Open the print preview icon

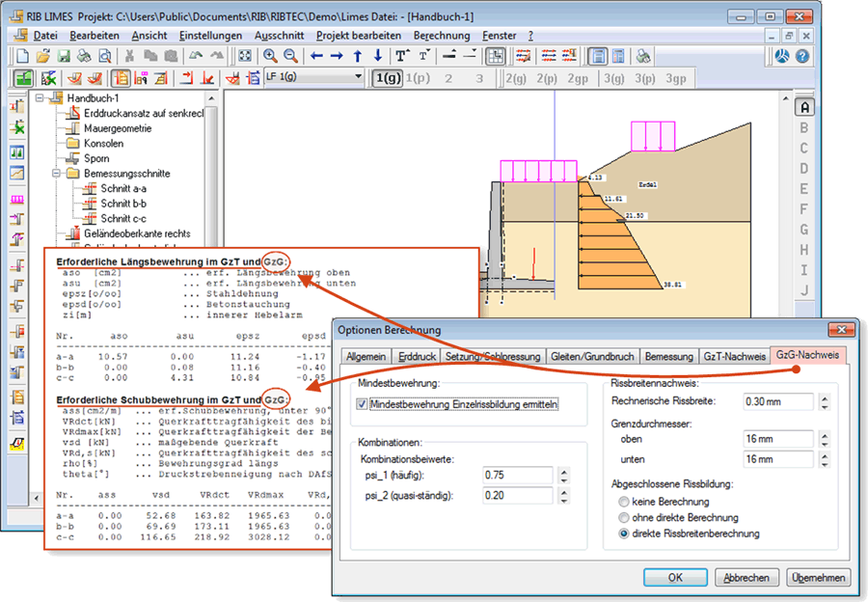[104, 56]
